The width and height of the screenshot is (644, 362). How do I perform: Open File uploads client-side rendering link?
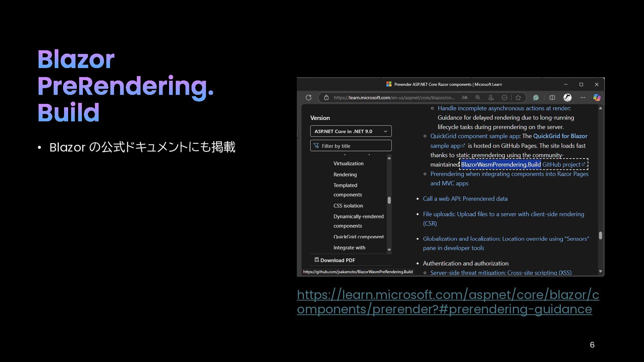tap(503, 219)
